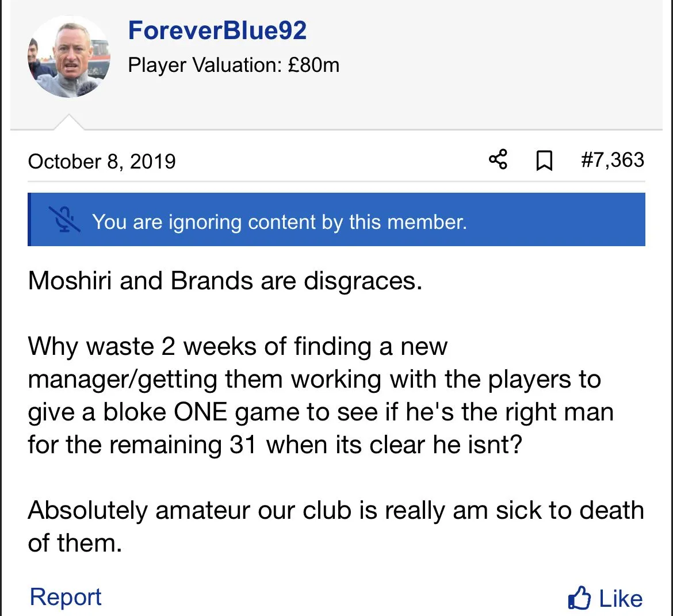Image resolution: width=673 pixels, height=616 pixels.
Task: Open ForeverBlue92's avatar picture
Action: pos(68,57)
